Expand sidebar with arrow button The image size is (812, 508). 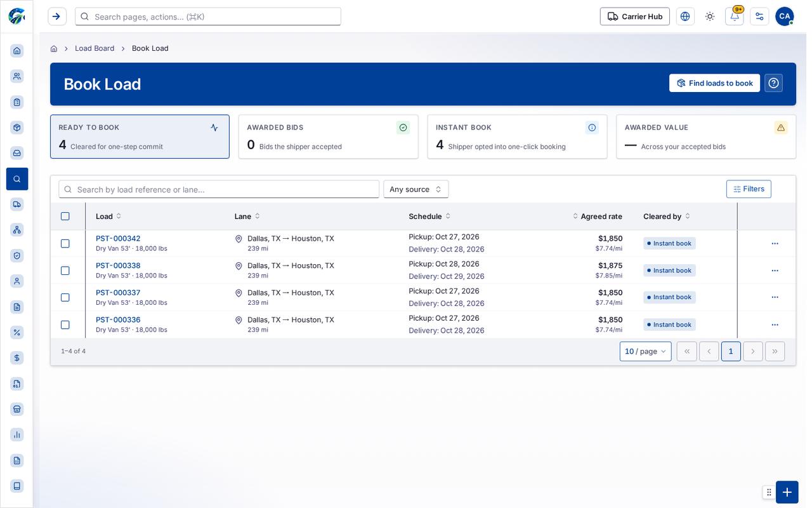pyautogui.click(x=57, y=17)
